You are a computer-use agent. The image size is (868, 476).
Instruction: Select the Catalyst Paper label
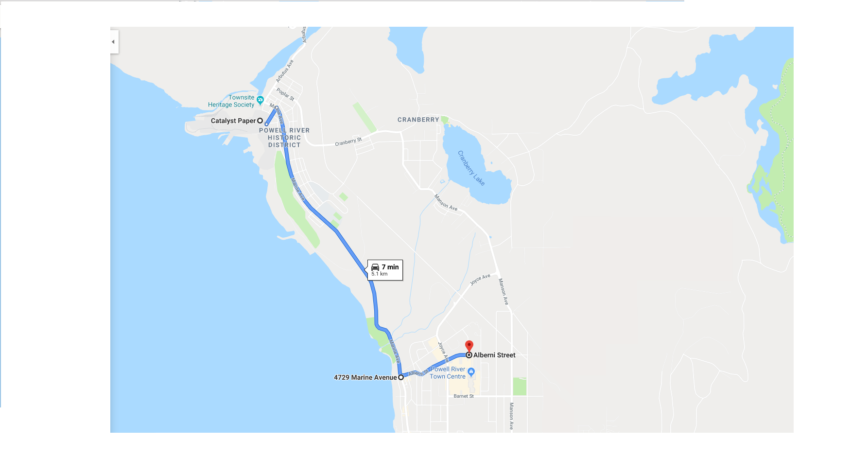pyautogui.click(x=233, y=121)
